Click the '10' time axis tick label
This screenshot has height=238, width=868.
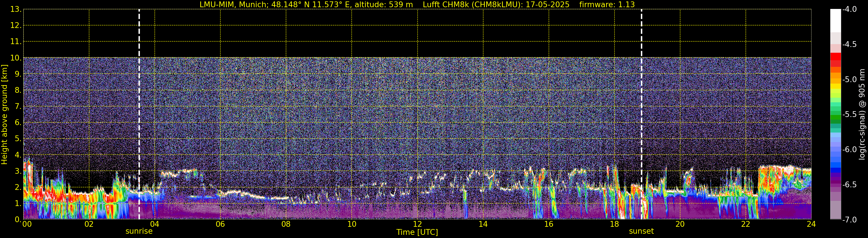click(x=352, y=224)
